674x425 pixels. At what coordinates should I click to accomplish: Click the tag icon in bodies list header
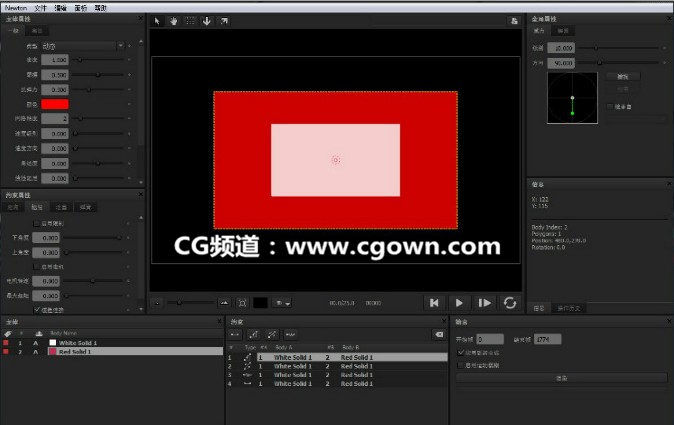coord(8,333)
